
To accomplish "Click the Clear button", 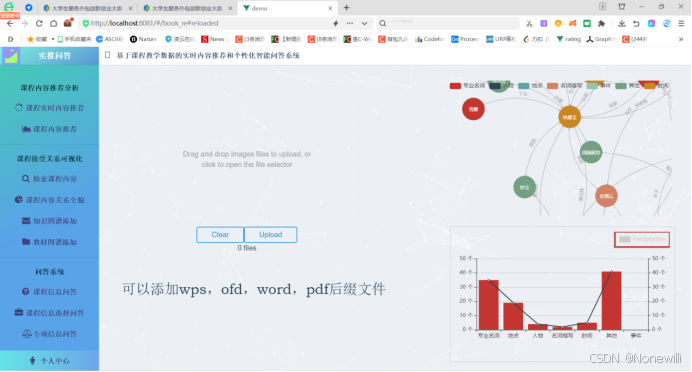I will tap(220, 235).
